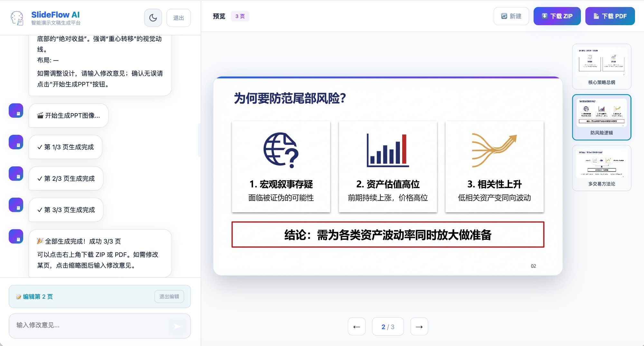The width and height of the screenshot is (644, 346).
Task: Click the download icon inside 下载 ZIP
Action: point(545,15)
